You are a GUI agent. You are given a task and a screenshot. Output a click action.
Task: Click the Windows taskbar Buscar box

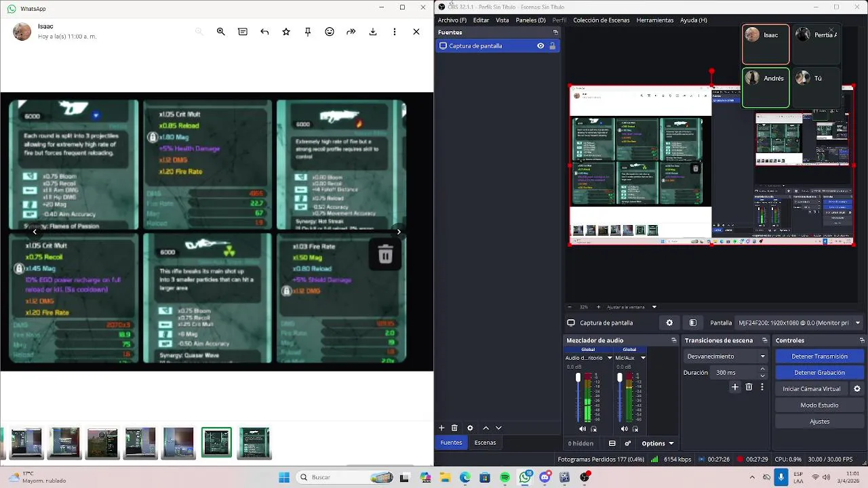pyautogui.click(x=346, y=477)
